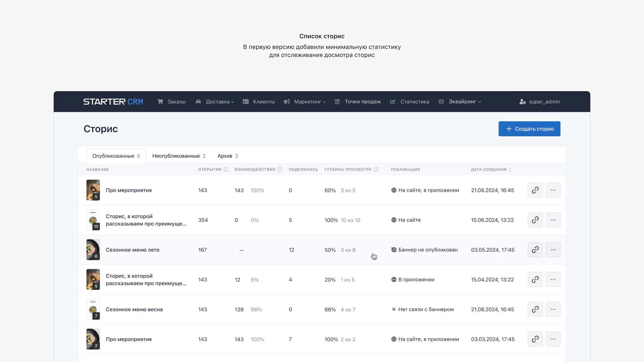Switch to the Неопубликованные tab
The image size is (644, 362).
[179, 156]
